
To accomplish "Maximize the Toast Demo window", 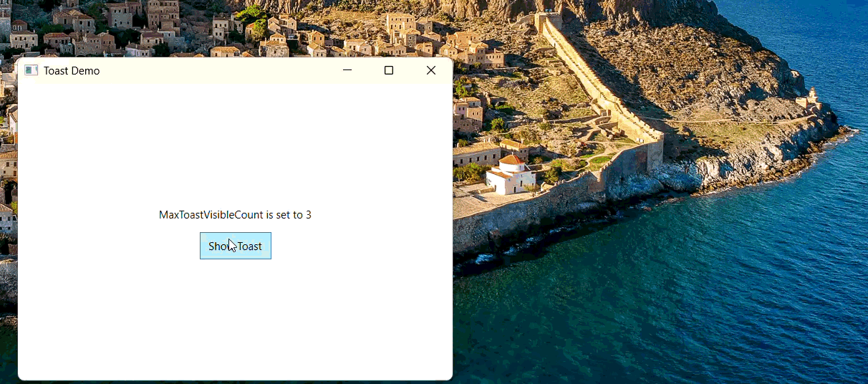I will tap(389, 70).
